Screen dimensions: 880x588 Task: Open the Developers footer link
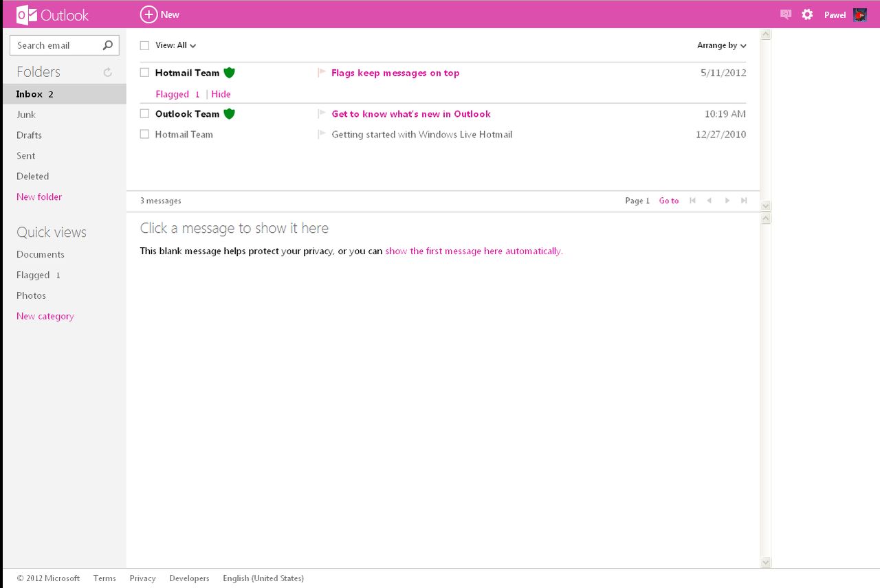[189, 578]
